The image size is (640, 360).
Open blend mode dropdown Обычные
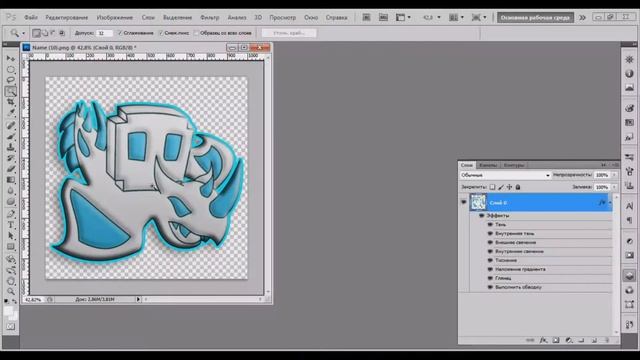coord(505,175)
